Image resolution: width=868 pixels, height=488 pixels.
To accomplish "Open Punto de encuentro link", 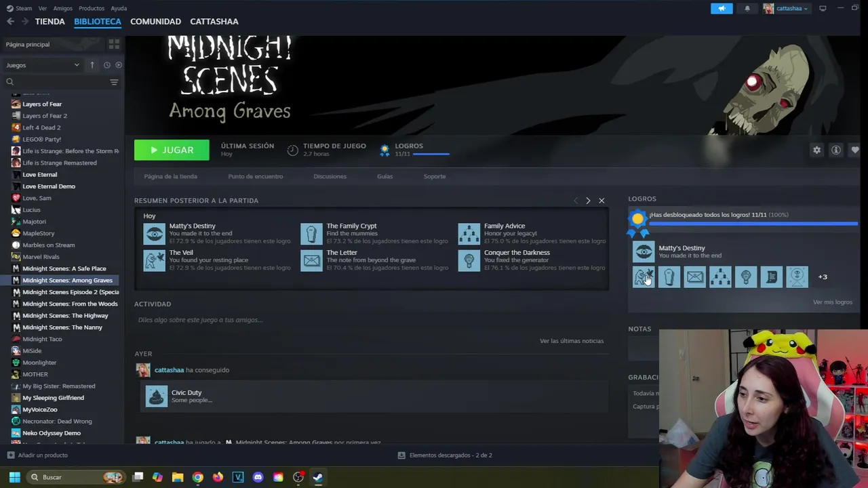I will coord(256,176).
